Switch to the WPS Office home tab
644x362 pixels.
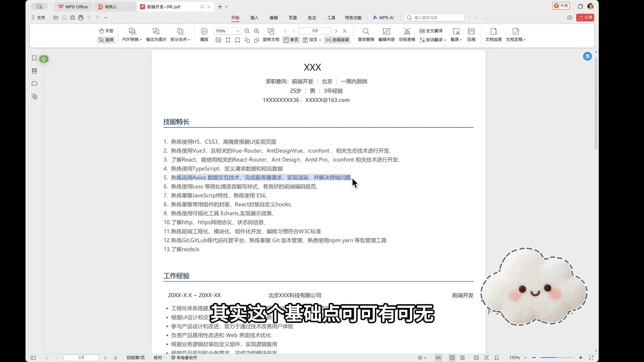tap(73, 7)
